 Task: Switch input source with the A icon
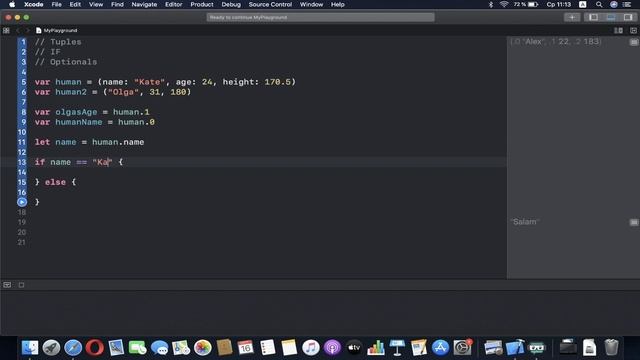point(583,4)
